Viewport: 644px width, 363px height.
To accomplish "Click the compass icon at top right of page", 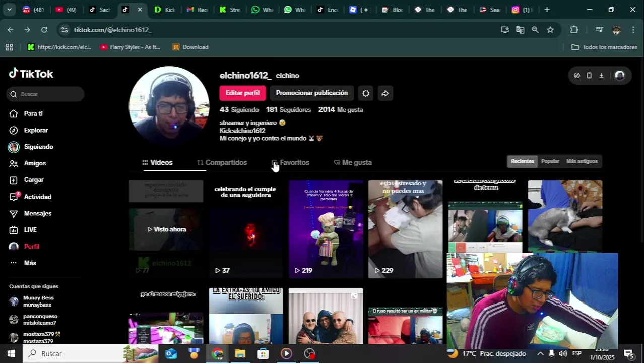I will point(577,76).
